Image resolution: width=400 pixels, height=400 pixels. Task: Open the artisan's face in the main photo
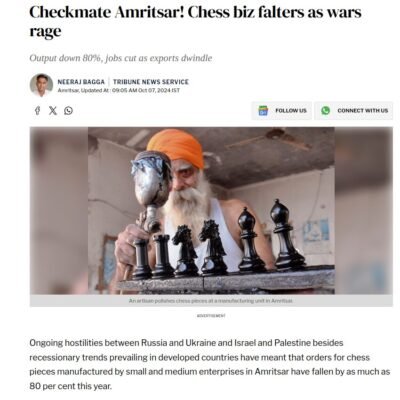[x=187, y=180]
